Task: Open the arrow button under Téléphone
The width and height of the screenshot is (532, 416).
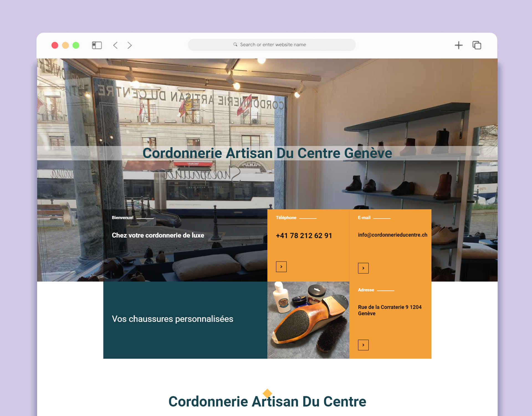Action: coord(281,267)
